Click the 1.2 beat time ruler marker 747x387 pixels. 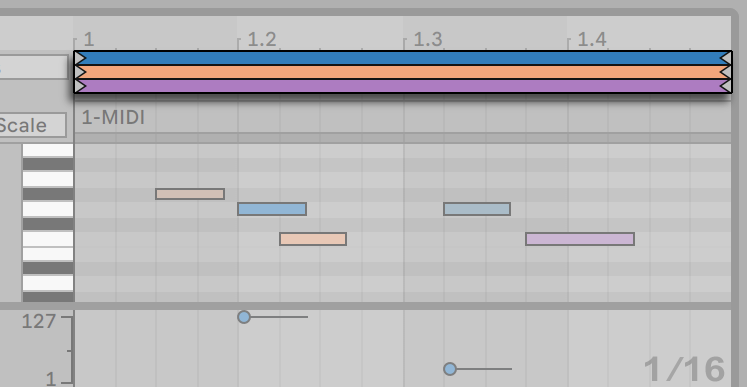(x=262, y=40)
